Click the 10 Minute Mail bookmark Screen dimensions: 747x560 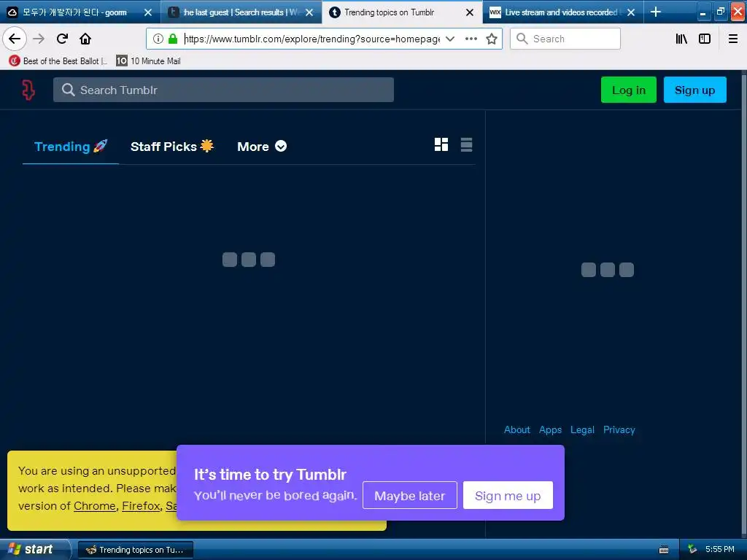coord(149,61)
